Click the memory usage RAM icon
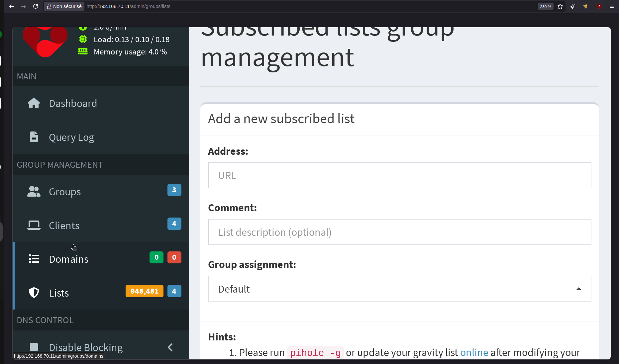The image size is (619, 364). tap(83, 51)
